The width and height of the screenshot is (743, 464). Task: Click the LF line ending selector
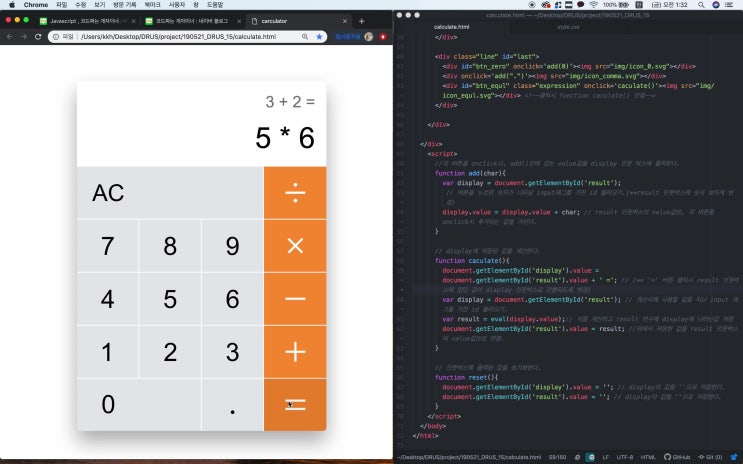pyautogui.click(x=606, y=457)
